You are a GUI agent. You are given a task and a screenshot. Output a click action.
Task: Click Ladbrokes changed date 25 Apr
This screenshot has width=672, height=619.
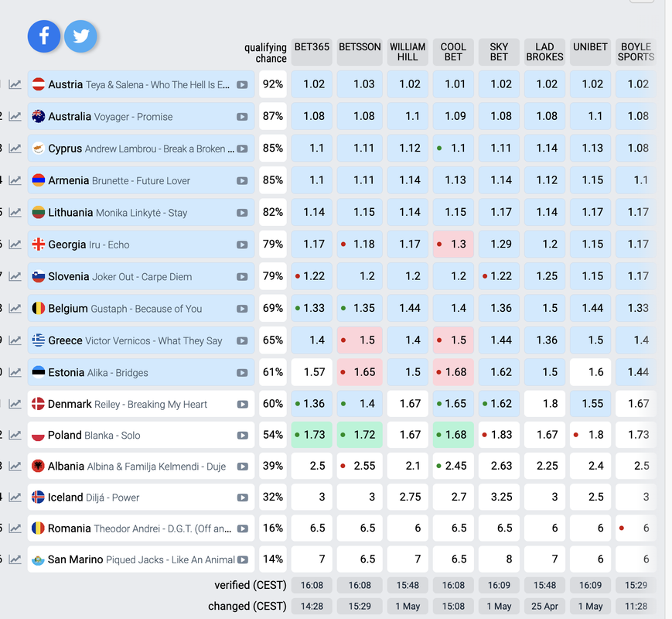pyautogui.click(x=544, y=606)
